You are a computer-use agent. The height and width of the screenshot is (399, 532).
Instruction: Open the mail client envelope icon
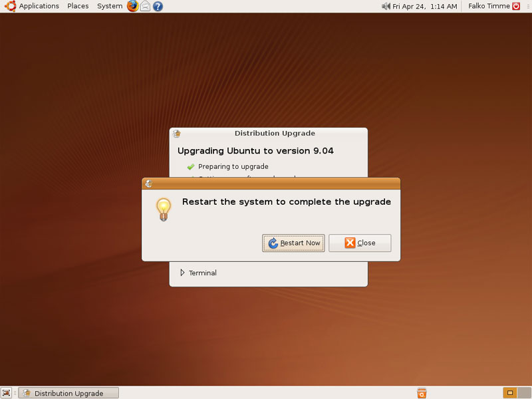pyautogui.click(x=145, y=6)
